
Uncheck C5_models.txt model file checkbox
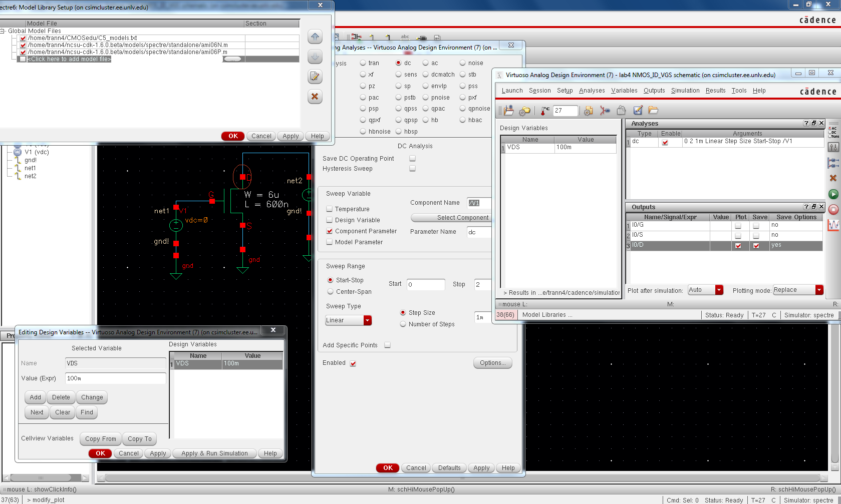pos(23,38)
